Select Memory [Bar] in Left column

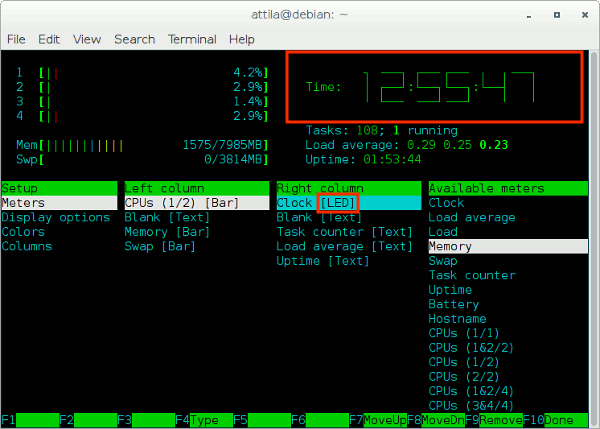167,232
